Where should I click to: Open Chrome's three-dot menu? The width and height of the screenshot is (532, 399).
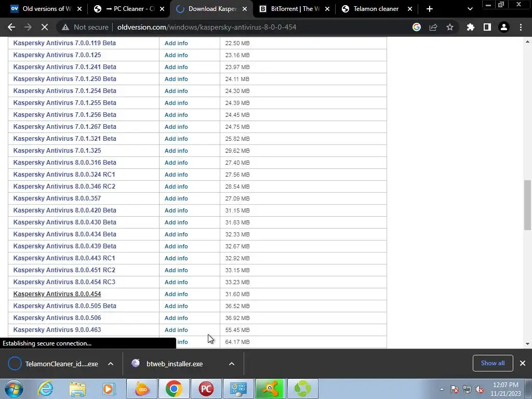coord(521,27)
